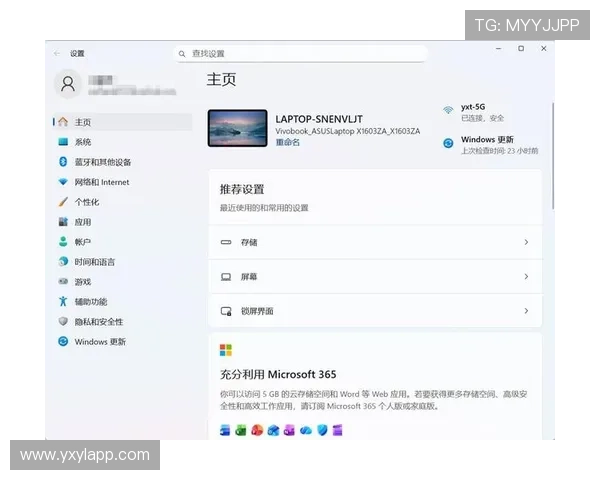
Task: Click the 游戏 controller icon
Action: (x=63, y=281)
